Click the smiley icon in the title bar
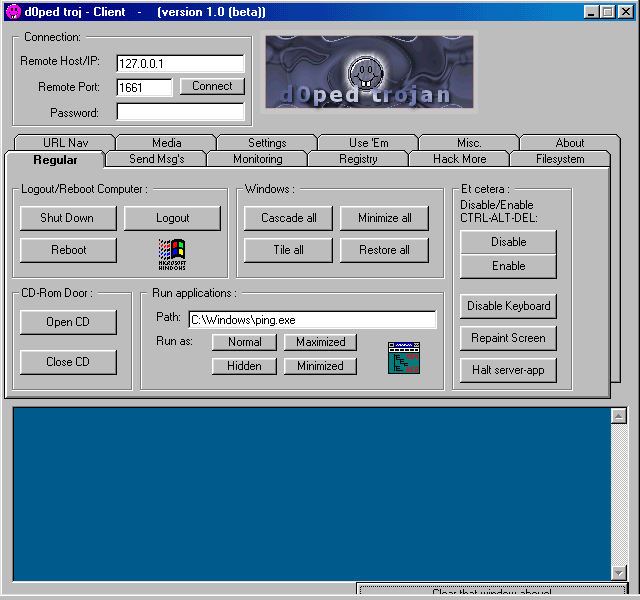 tap(12, 12)
